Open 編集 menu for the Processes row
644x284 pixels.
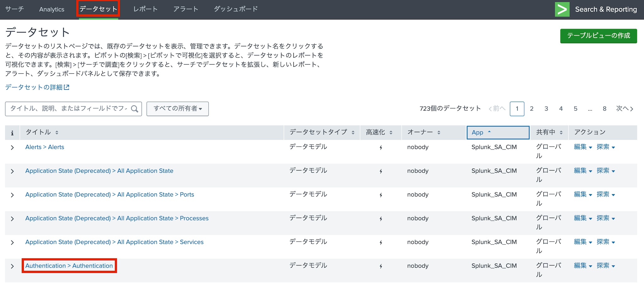[583, 218]
